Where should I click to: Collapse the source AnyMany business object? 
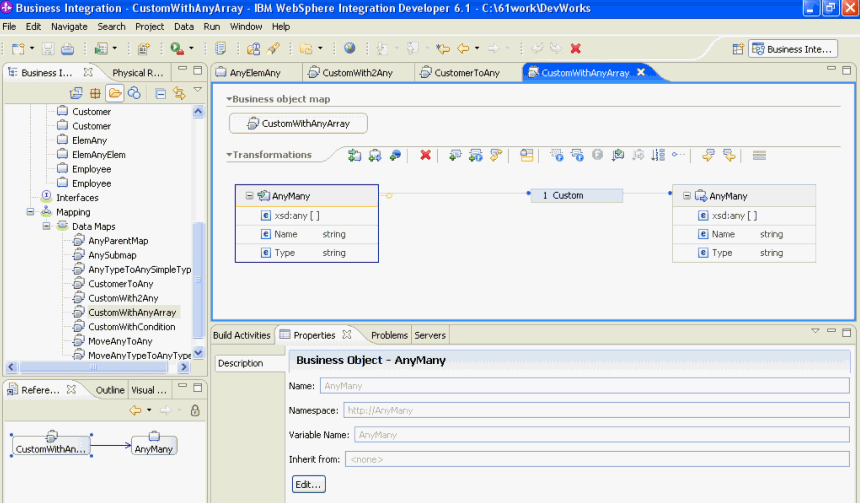pos(249,196)
